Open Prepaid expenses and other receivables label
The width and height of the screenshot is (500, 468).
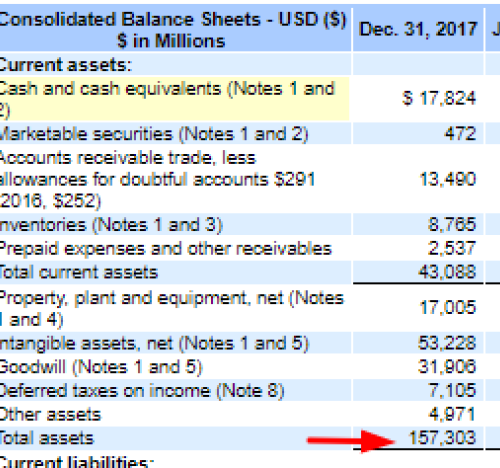[166, 249]
